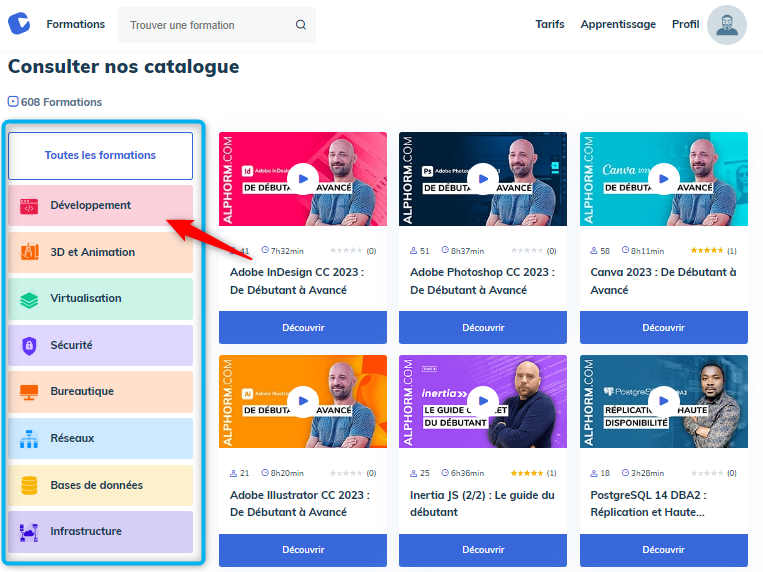Click the Développement code icon
This screenshot has width=763, height=572.
[29, 206]
